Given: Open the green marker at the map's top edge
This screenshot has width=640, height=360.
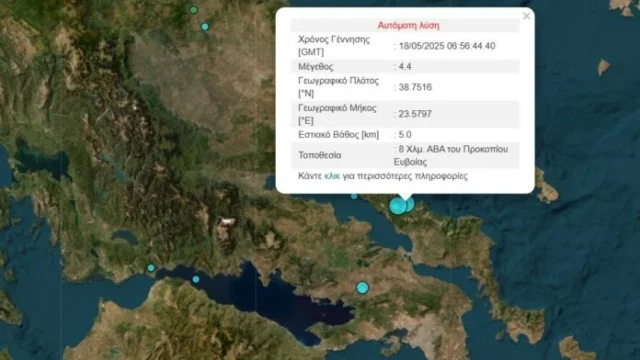Looking at the screenshot, I should click(x=194, y=10).
